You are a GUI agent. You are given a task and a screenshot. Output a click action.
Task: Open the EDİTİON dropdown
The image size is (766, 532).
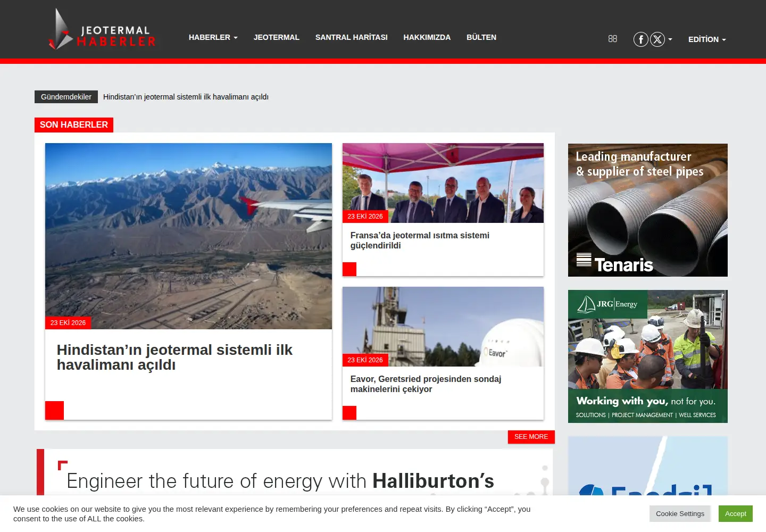click(707, 39)
